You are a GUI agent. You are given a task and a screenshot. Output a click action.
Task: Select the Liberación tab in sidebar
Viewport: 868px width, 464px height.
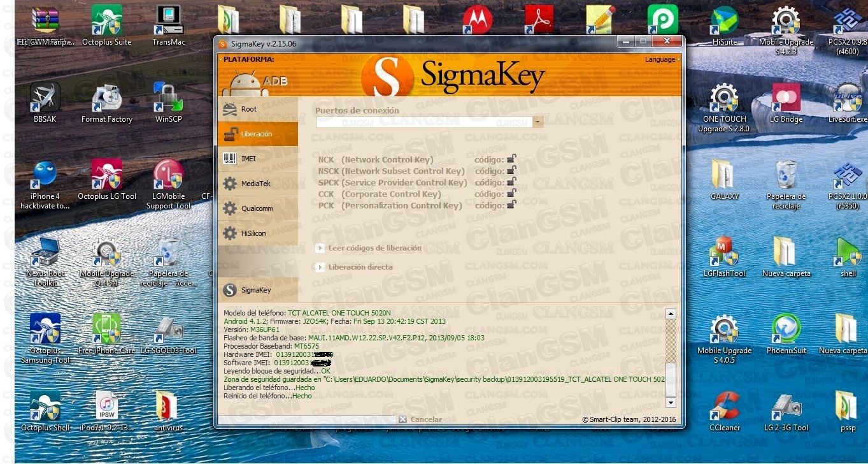tap(257, 134)
